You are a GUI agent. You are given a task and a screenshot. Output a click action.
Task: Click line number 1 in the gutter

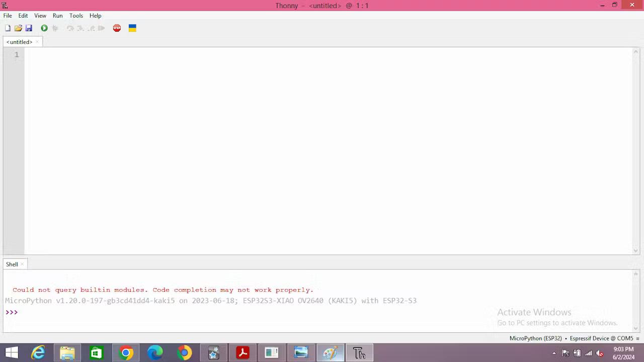[17, 54]
